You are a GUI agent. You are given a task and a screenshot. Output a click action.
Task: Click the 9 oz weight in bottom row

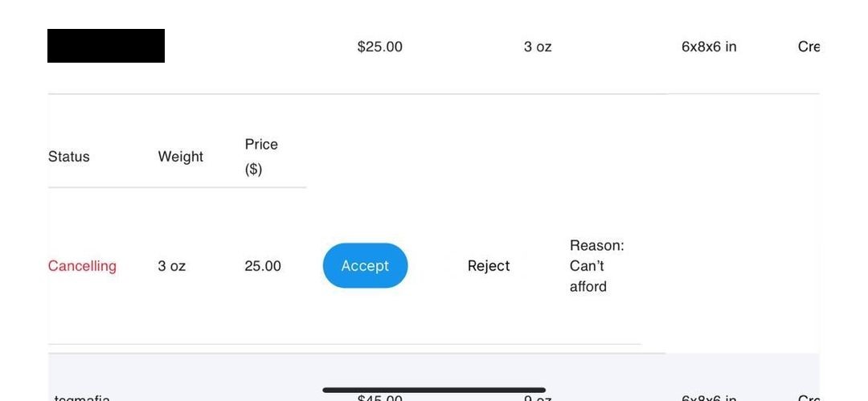pyautogui.click(x=538, y=398)
